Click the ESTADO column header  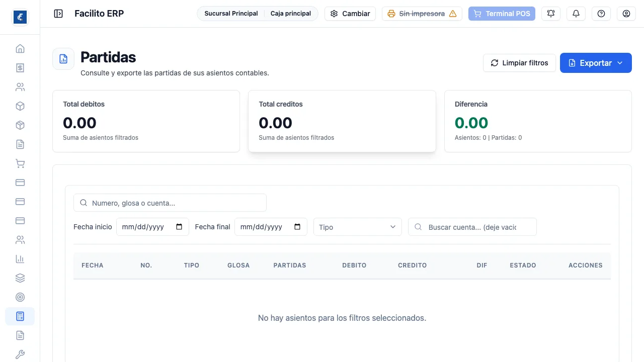(x=523, y=265)
